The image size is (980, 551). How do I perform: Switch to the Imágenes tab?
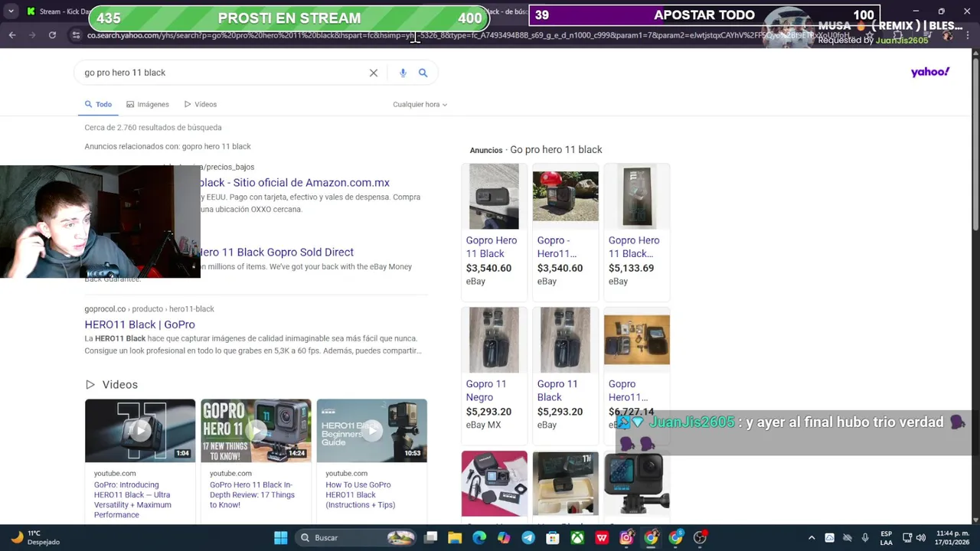tap(148, 104)
